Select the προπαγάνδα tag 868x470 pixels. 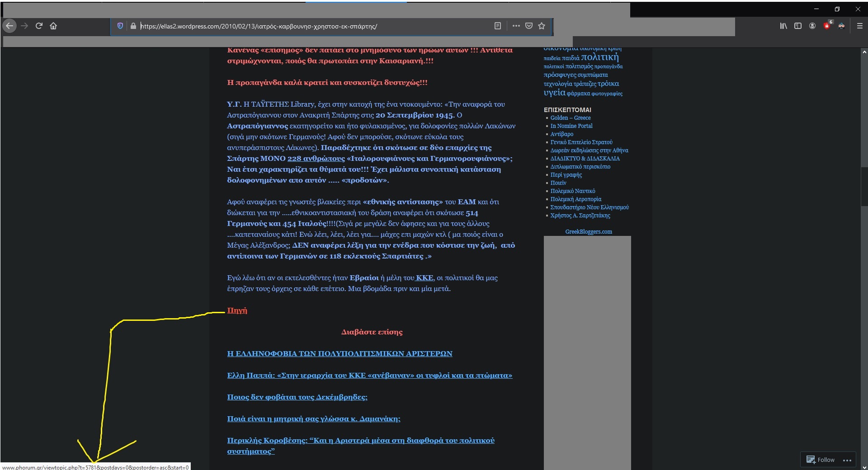[609, 67]
